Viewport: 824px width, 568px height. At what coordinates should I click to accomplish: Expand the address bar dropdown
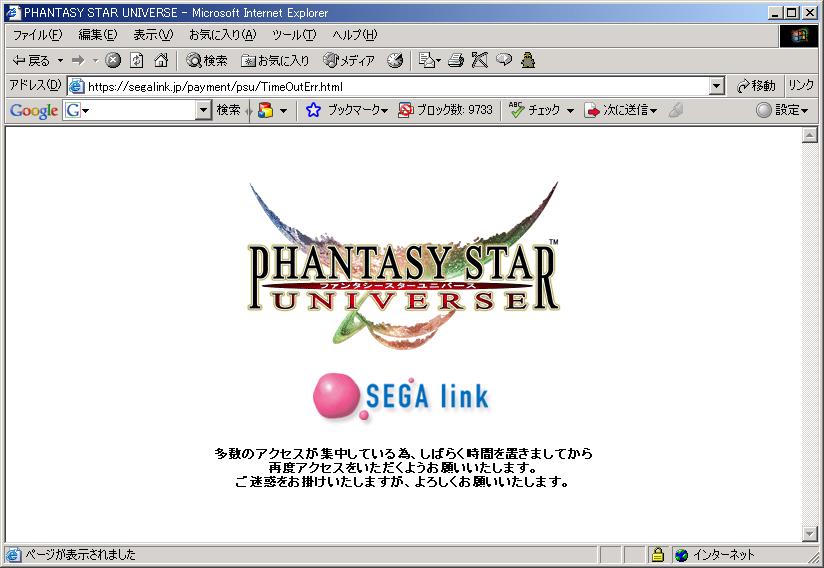pyautogui.click(x=716, y=86)
